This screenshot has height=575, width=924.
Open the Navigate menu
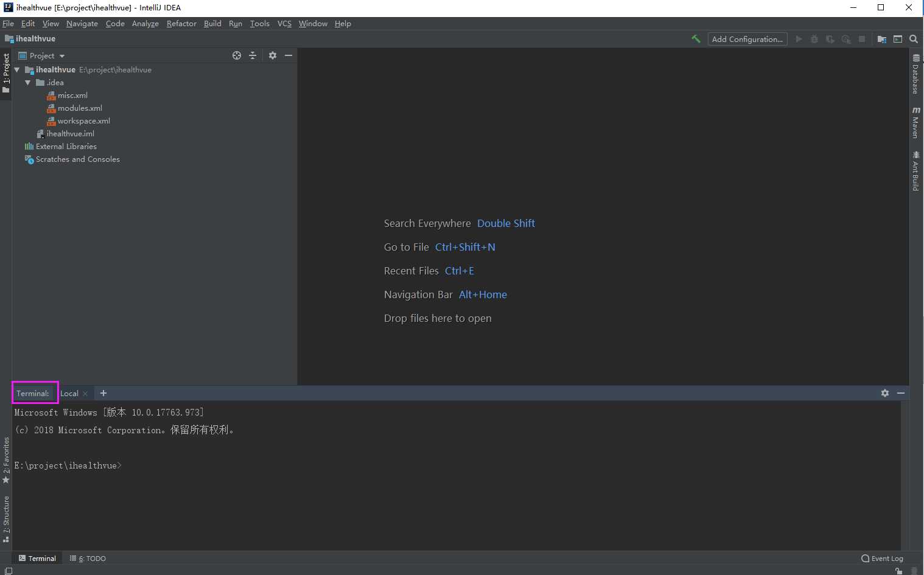(82, 23)
